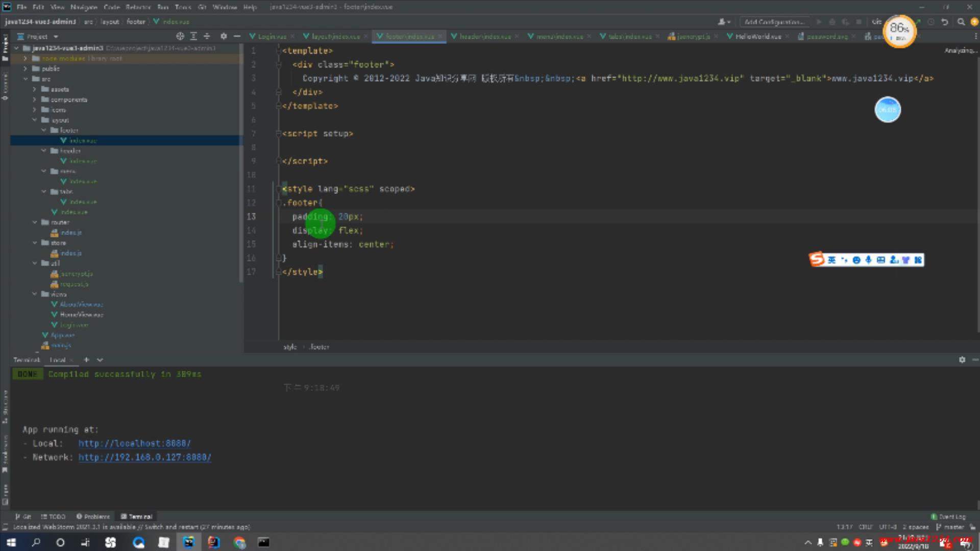Click the Run play icon in toolbar

[819, 22]
